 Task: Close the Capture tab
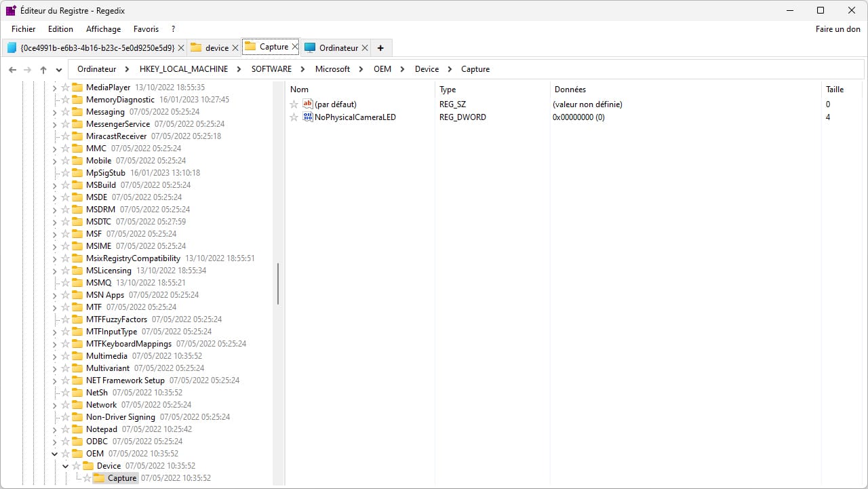(x=295, y=47)
